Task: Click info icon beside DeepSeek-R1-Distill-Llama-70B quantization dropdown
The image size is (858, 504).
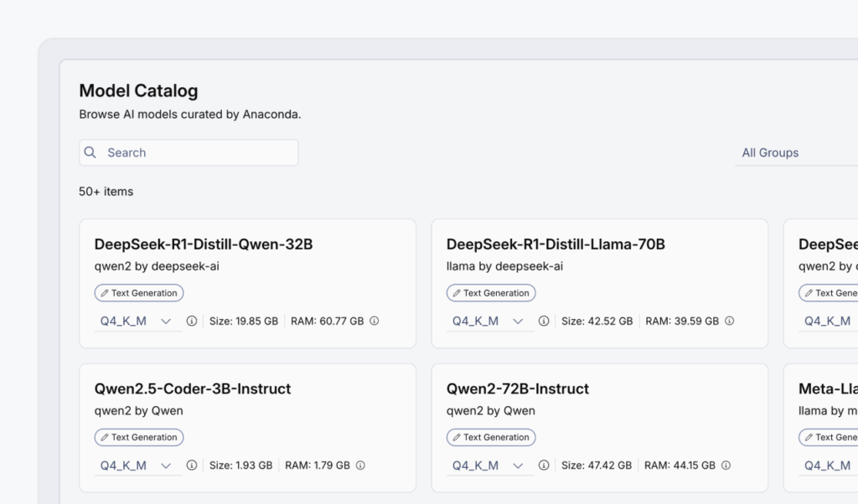Action: [544, 321]
